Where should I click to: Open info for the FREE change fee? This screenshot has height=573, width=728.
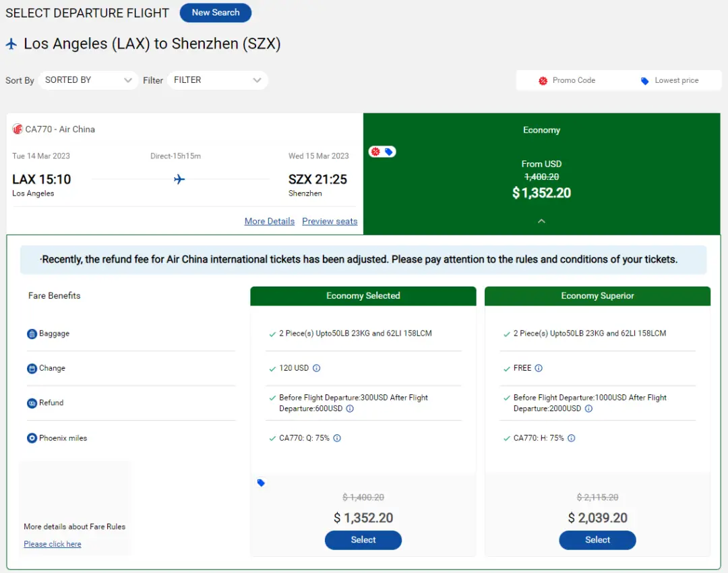tap(539, 368)
